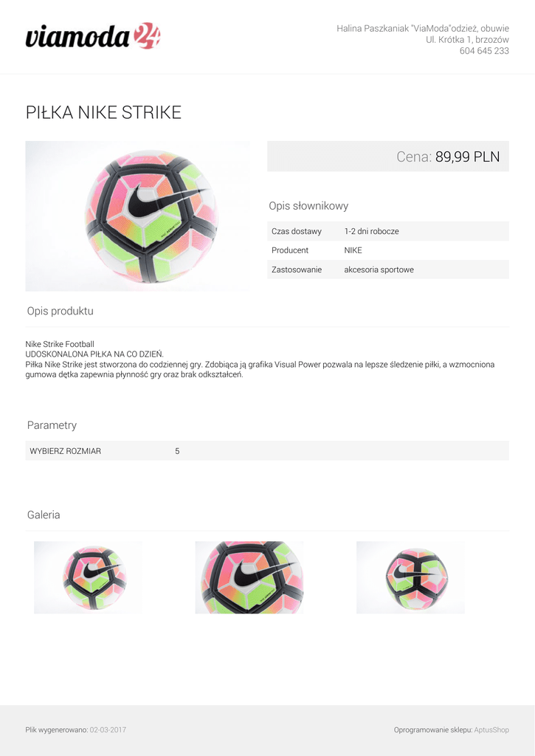Click the Opis słownikowy heading
The image size is (535, 756).
[308, 206]
